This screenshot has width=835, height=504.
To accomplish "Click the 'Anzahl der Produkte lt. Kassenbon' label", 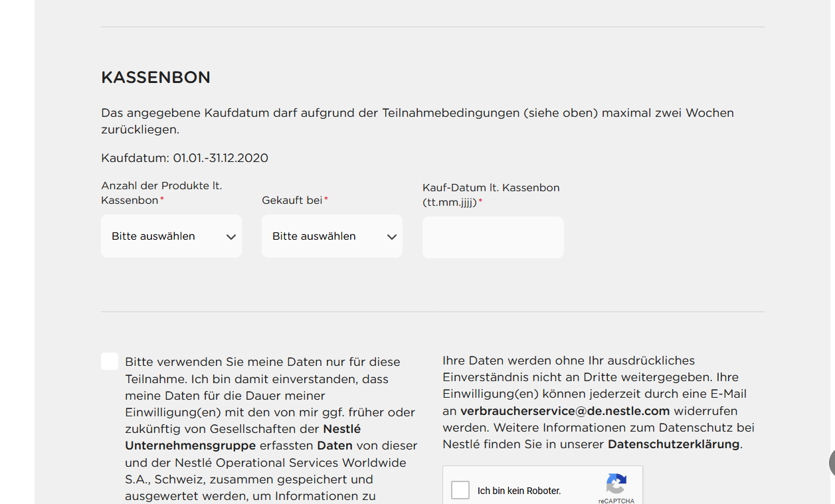I will (161, 193).
